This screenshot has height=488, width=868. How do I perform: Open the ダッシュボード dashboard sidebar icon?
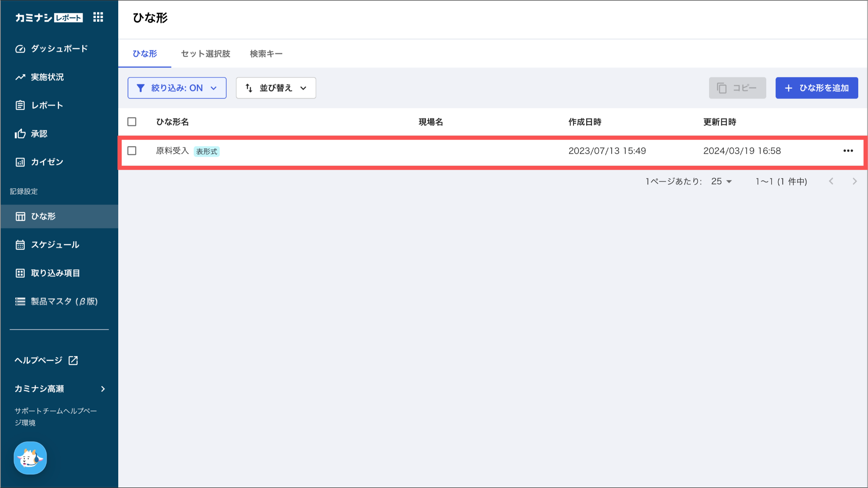click(20, 49)
